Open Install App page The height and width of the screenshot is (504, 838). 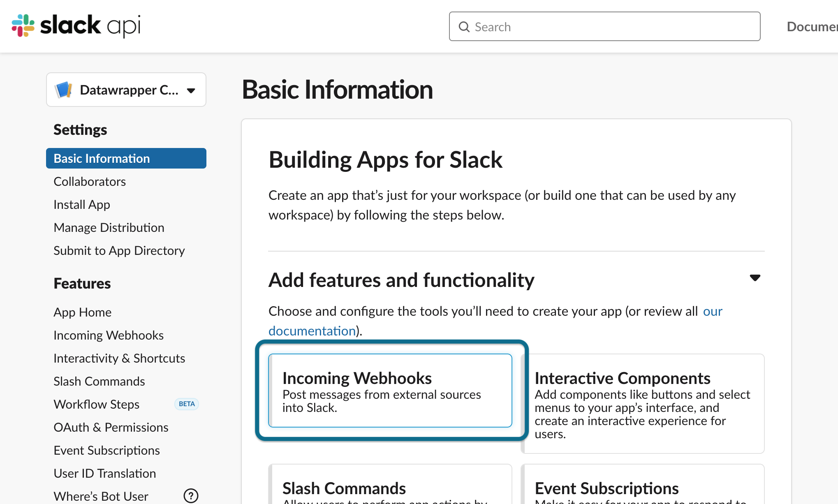[82, 204]
